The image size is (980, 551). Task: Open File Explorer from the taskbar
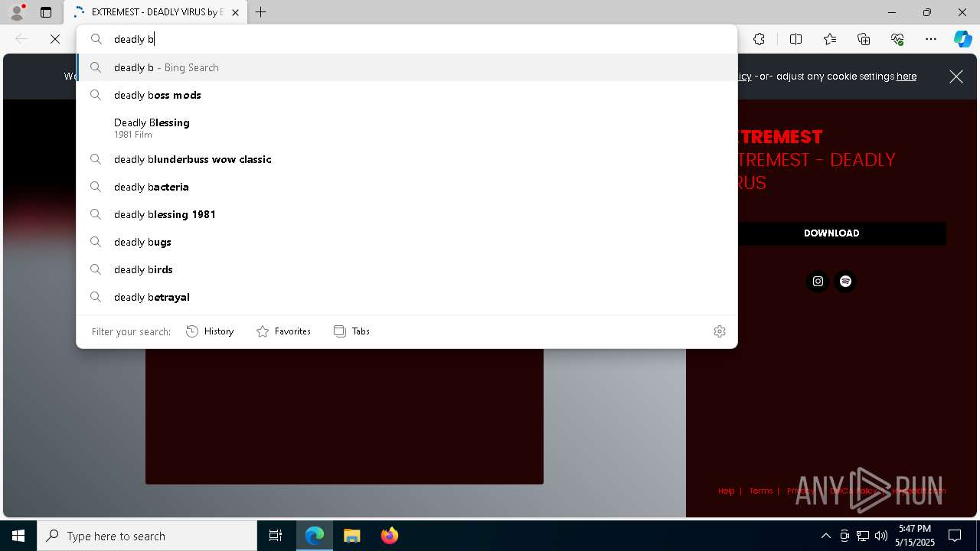coord(351,536)
